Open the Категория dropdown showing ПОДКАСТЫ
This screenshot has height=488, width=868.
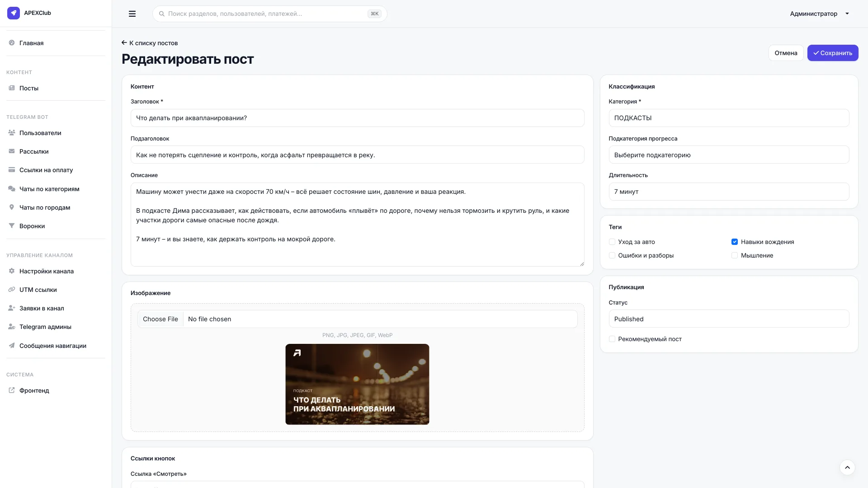729,118
